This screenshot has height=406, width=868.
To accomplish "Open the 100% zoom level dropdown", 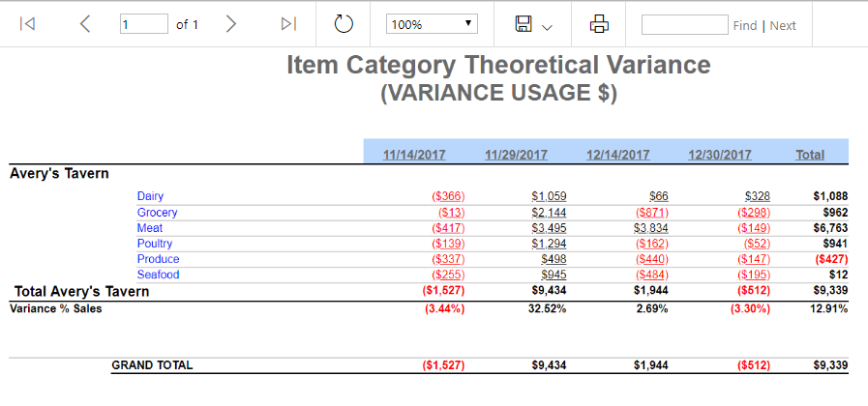I will point(432,24).
